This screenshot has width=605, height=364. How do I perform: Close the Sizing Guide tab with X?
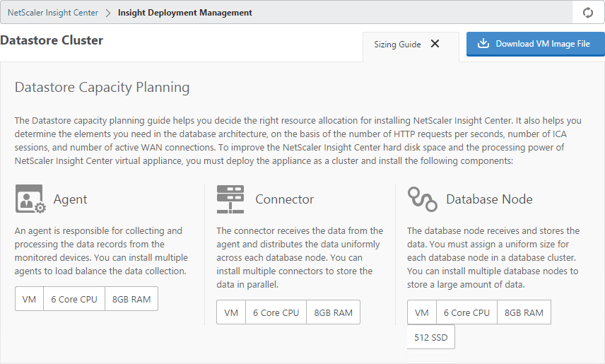point(435,44)
